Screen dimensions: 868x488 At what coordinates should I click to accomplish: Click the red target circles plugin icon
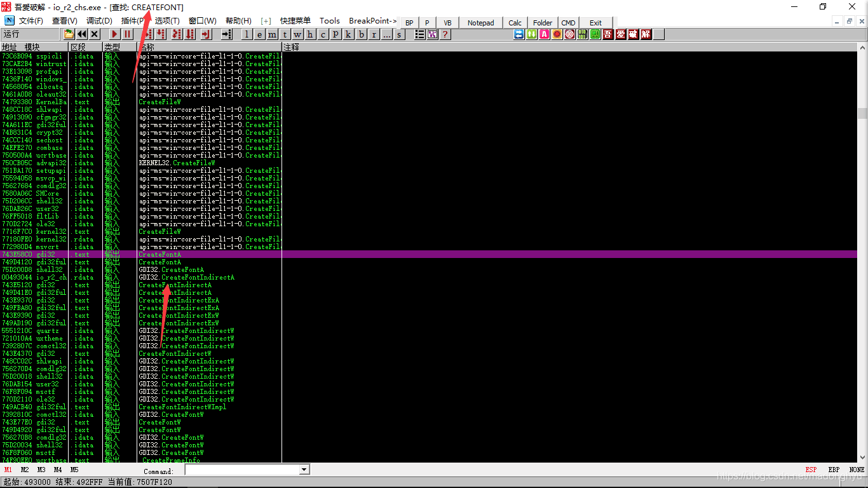tap(570, 34)
